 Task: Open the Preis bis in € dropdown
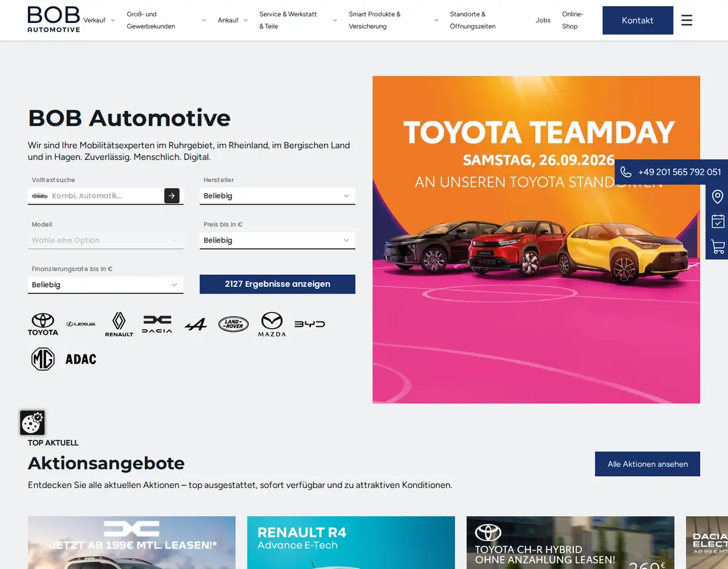277,240
